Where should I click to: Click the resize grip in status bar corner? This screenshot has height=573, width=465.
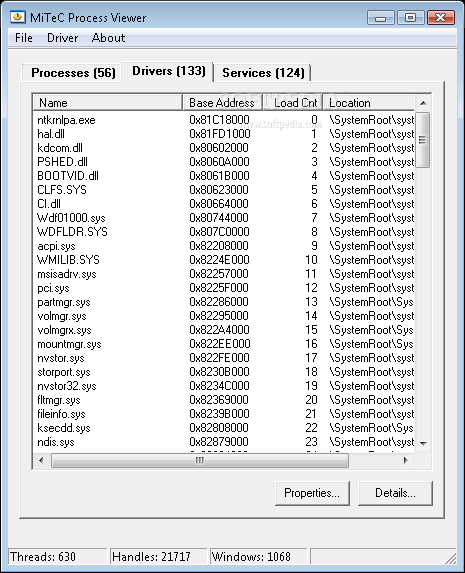(451, 559)
